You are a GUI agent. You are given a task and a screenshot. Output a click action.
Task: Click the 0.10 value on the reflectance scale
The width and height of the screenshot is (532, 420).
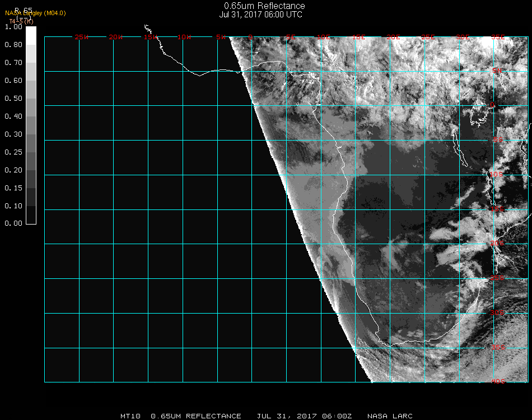(x=13, y=206)
